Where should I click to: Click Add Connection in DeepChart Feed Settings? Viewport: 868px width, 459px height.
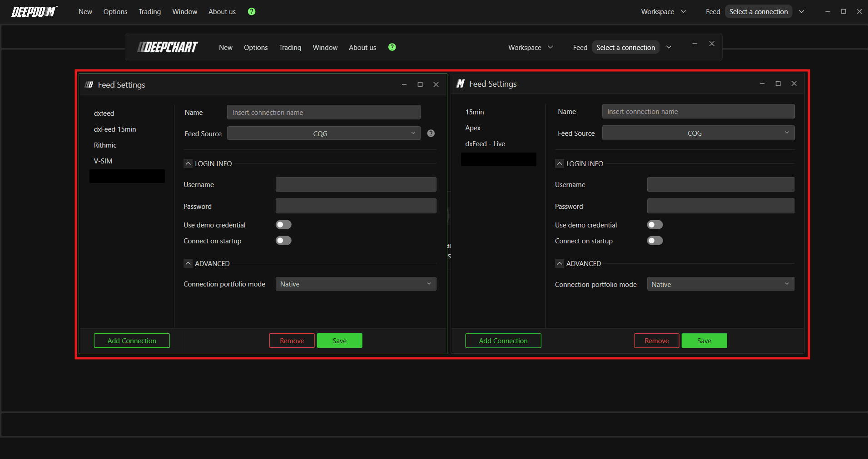click(132, 341)
